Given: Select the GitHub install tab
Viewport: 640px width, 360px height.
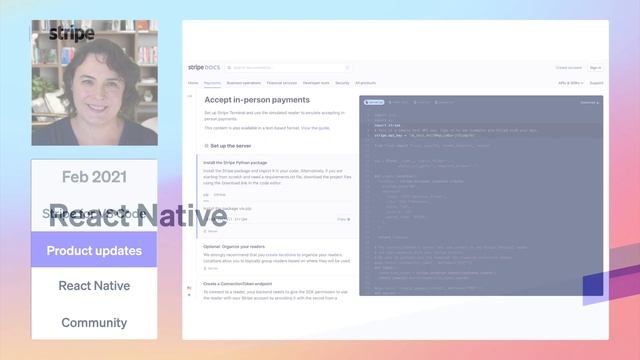Looking at the screenshot, I should point(220,195).
